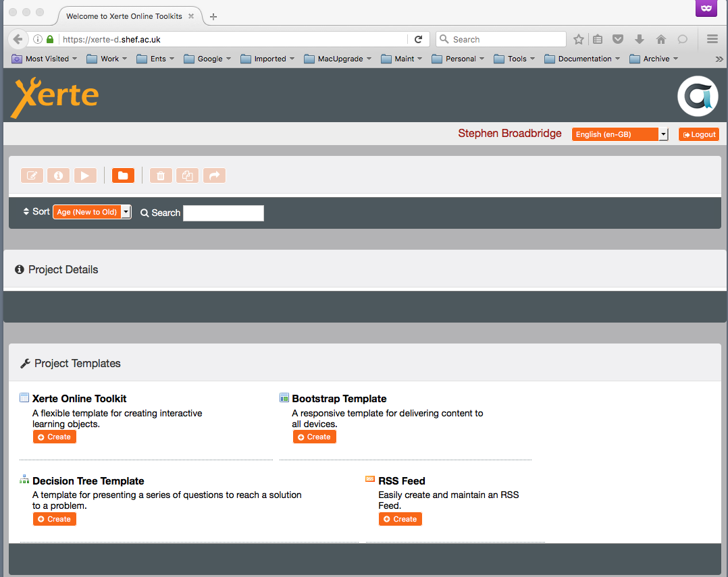Click the browser back arrow
Viewport: 728px width, 577px height.
pyautogui.click(x=18, y=39)
